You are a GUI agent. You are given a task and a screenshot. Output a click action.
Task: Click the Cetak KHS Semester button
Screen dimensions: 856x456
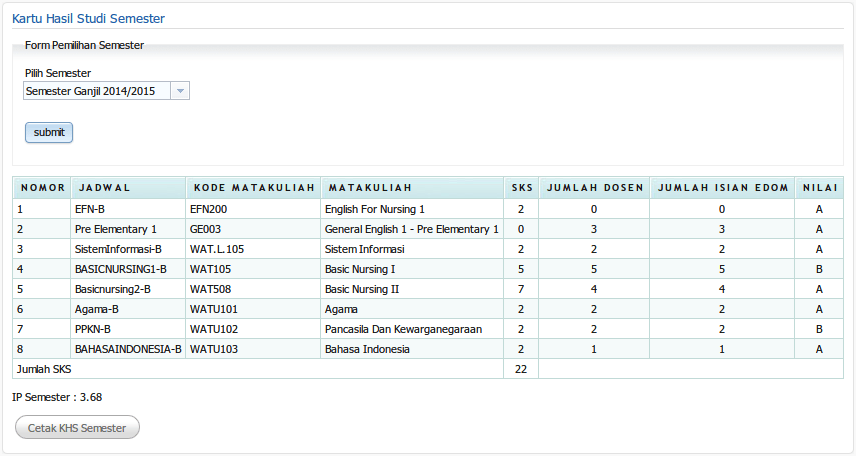coord(77,428)
